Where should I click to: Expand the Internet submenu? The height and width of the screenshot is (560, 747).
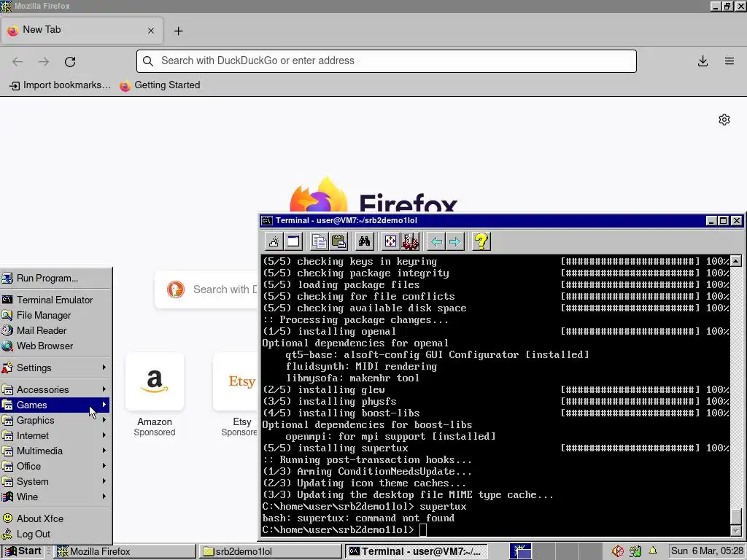[x=55, y=435]
